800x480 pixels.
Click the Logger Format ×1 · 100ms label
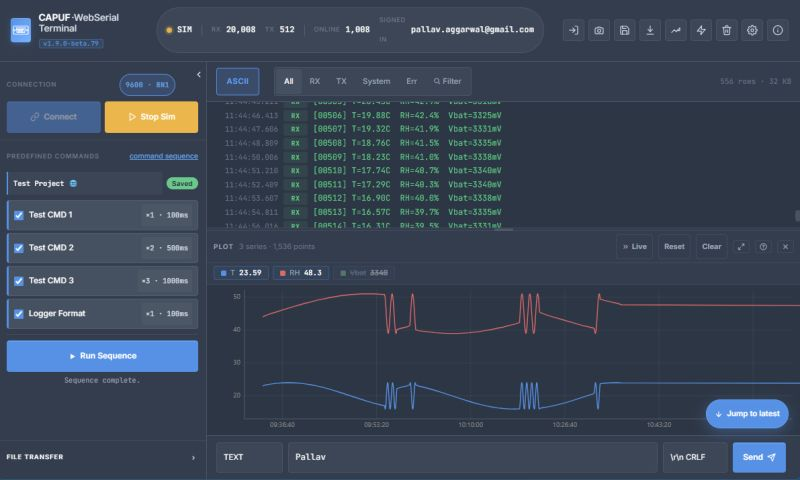pos(167,314)
